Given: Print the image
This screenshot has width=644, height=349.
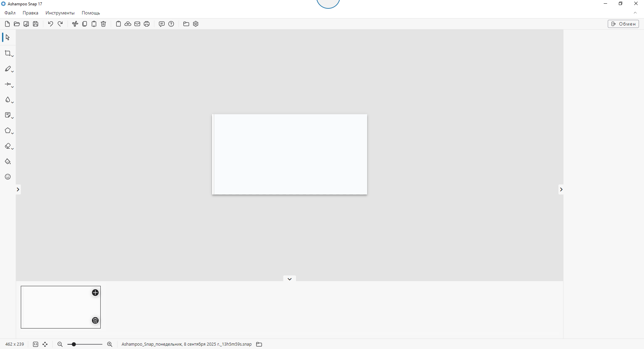Looking at the screenshot, I should [147, 24].
